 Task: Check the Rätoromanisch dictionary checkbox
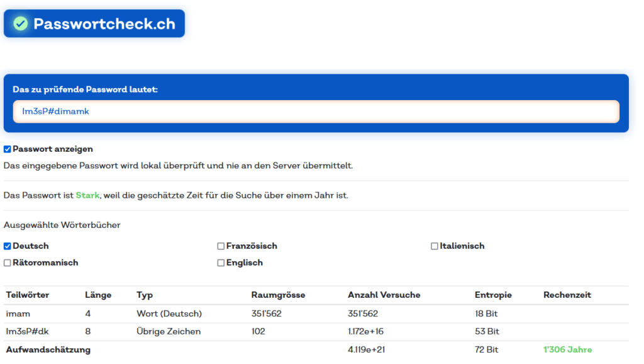(x=8, y=263)
